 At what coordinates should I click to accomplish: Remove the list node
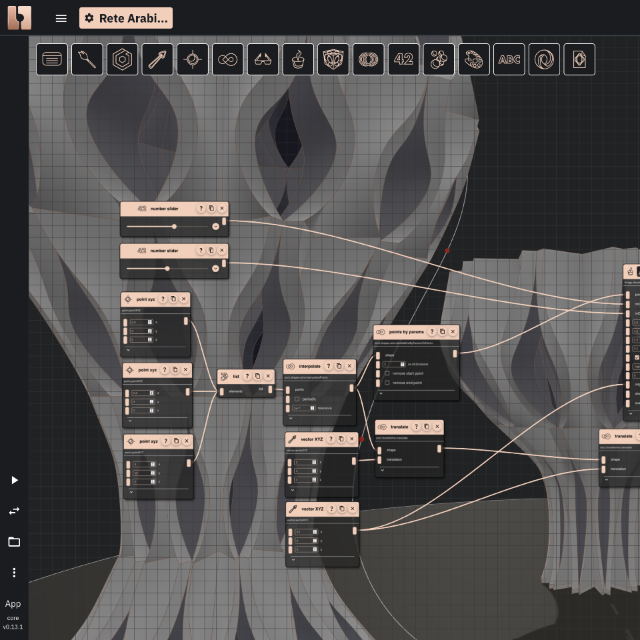coord(268,376)
